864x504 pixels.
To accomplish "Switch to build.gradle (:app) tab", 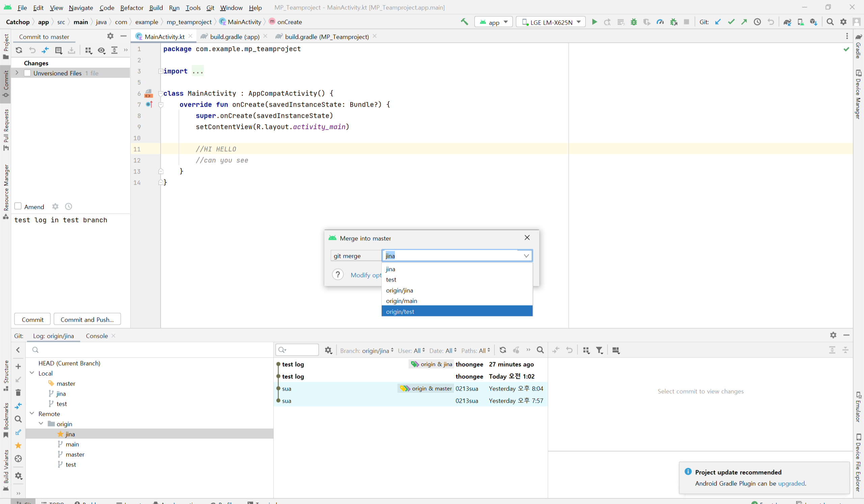I will click(235, 37).
